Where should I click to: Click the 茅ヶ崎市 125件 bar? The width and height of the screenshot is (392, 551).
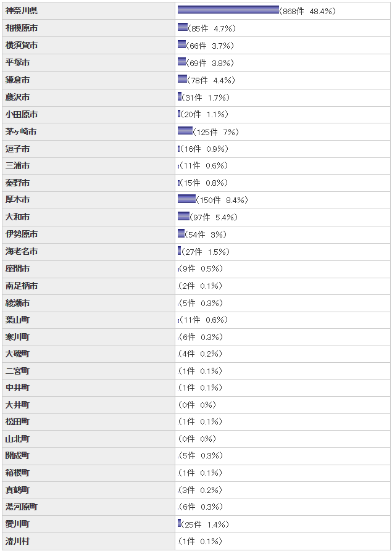[185, 131]
